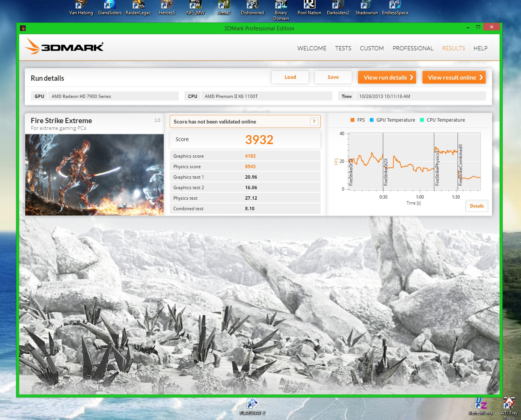Click the 3DMark logo in the header
Image resolution: width=521 pixels, height=420 pixels.
[x=64, y=47]
